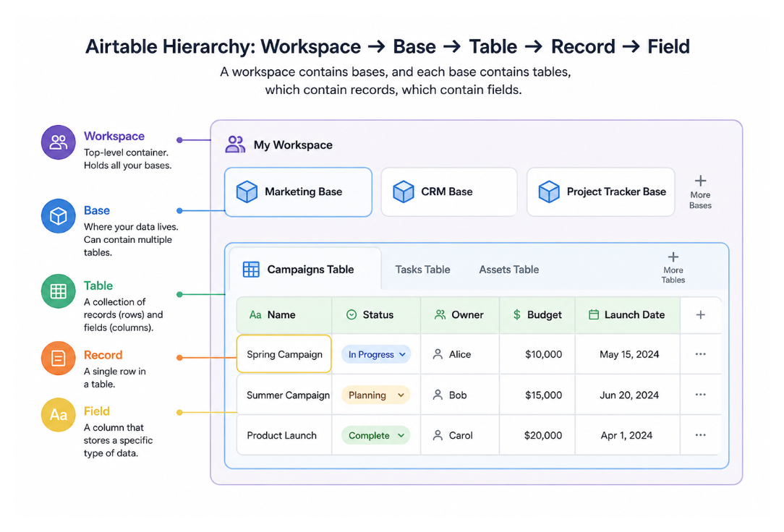Switch to the Assets Table tab
The width and height of the screenshot is (784, 532).
click(509, 270)
